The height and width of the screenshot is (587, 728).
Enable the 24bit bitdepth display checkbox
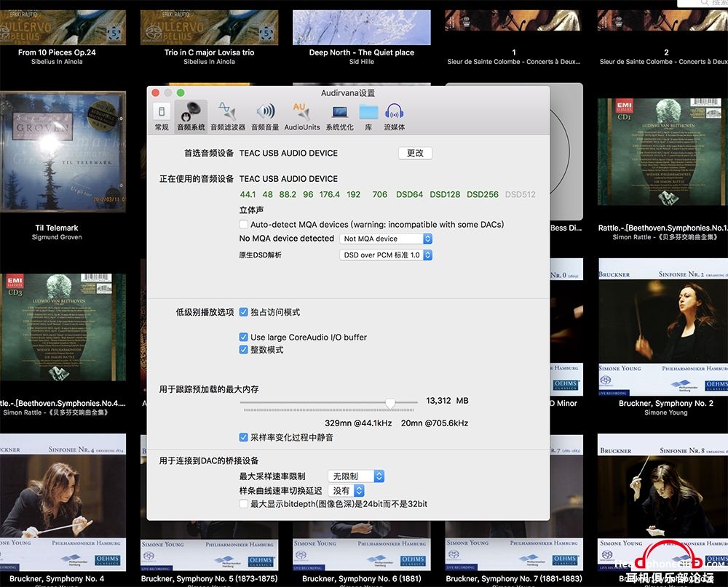243,504
